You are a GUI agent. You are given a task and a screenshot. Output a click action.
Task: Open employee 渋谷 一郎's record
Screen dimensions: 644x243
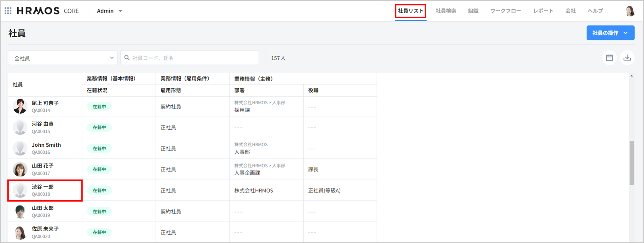(43, 187)
